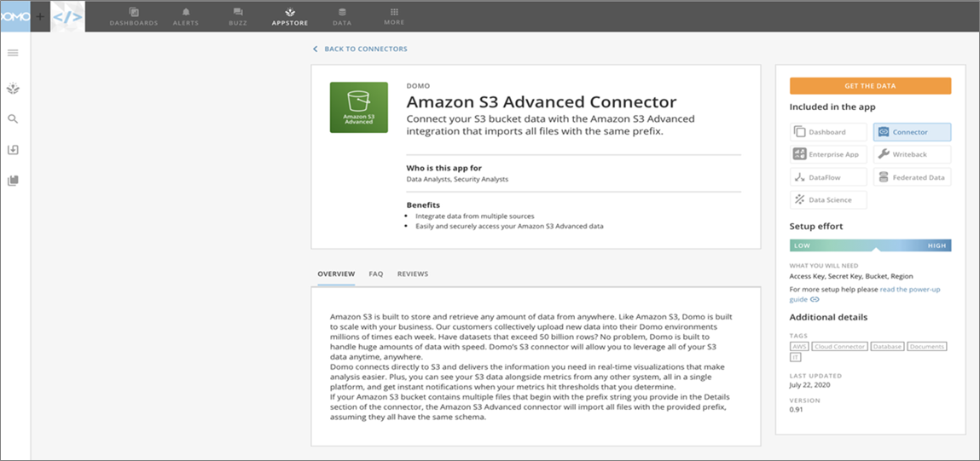Switch to the FAQ tab
The height and width of the screenshot is (461, 980).
click(375, 274)
